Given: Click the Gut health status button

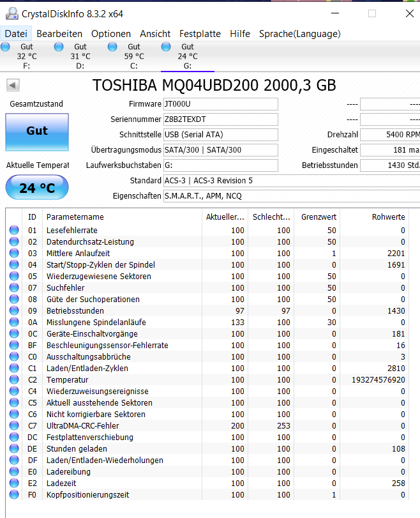Looking at the screenshot, I should tap(37, 132).
